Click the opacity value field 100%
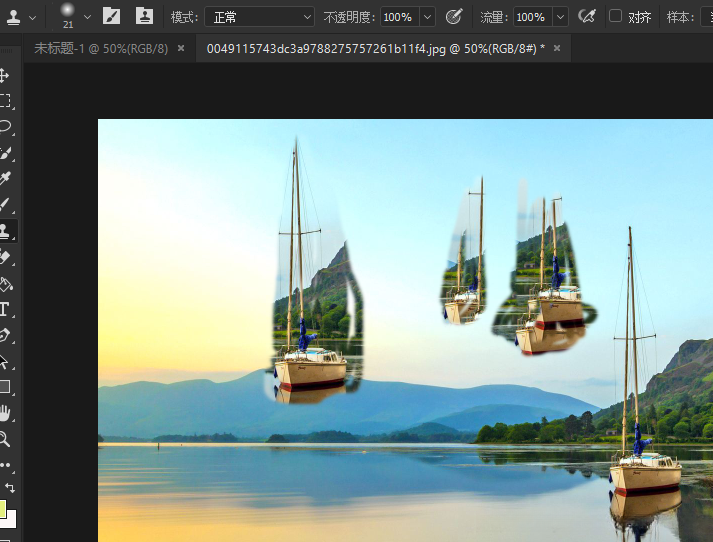 coord(400,17)
